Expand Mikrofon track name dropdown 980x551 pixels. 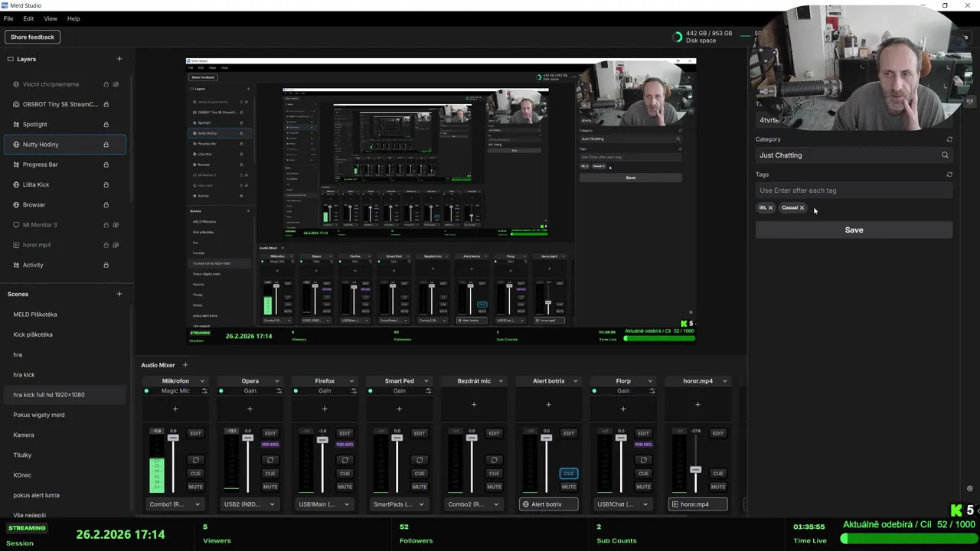pos(202,381)
